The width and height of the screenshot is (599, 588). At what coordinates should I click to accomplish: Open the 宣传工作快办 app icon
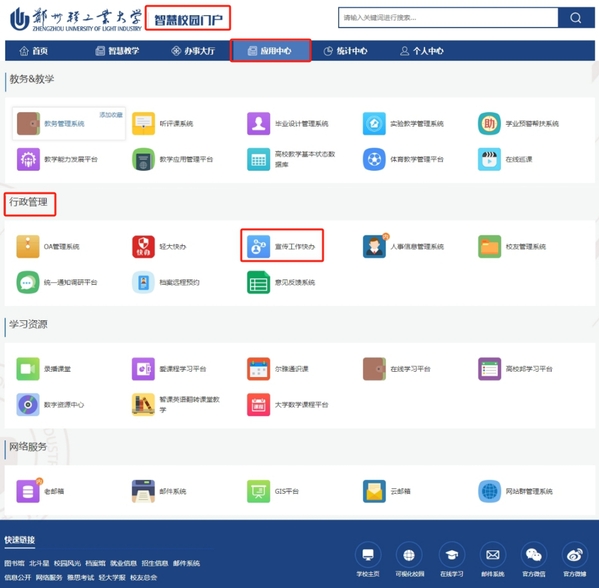259,246
